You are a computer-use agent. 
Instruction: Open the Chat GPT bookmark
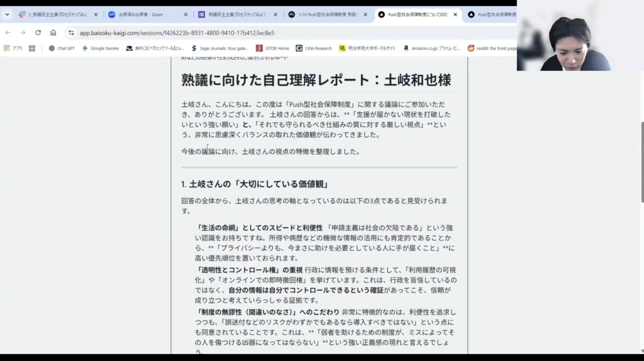pyautogui.click(x=62, y=48)
